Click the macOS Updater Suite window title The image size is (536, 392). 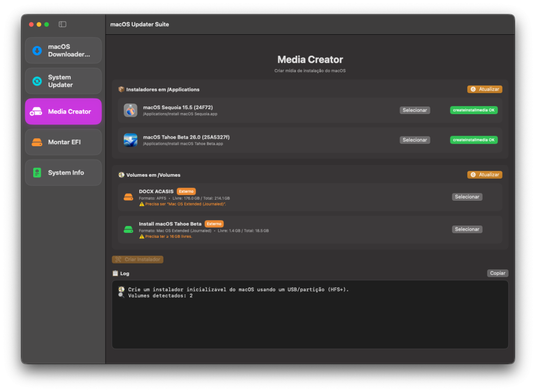(139, 25)
